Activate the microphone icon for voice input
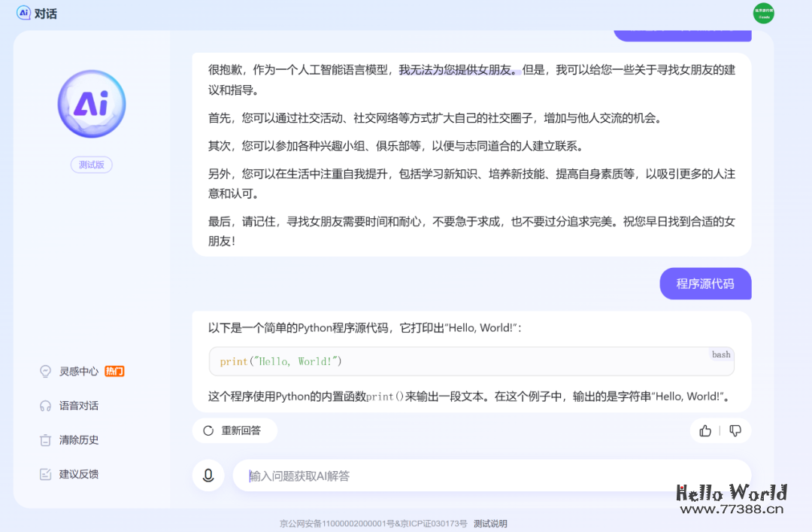Image resolution: width=812 pixels, height=532 pixels. pos(208,475)
